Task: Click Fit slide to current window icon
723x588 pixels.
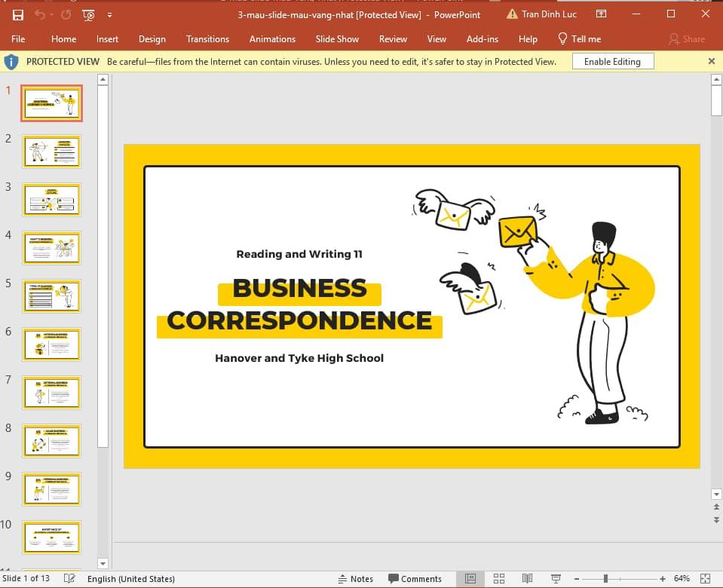Action: coord(704,578)
